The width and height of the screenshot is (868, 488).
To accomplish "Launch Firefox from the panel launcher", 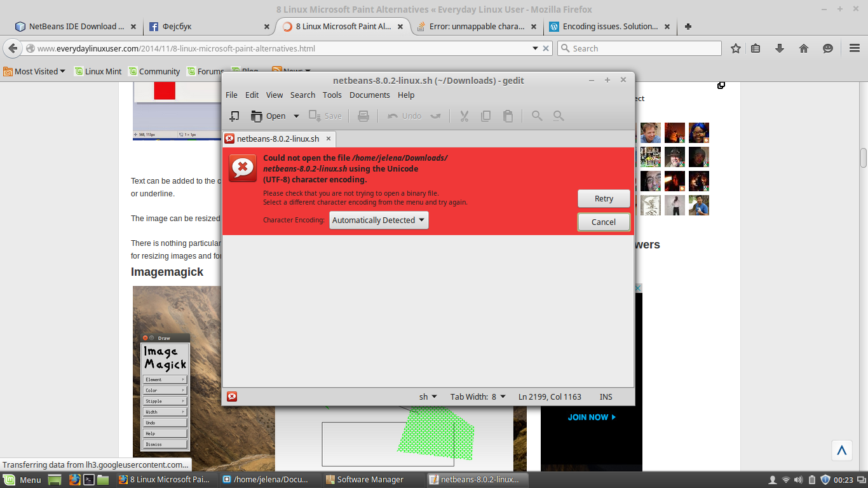I will pos(74,480).
